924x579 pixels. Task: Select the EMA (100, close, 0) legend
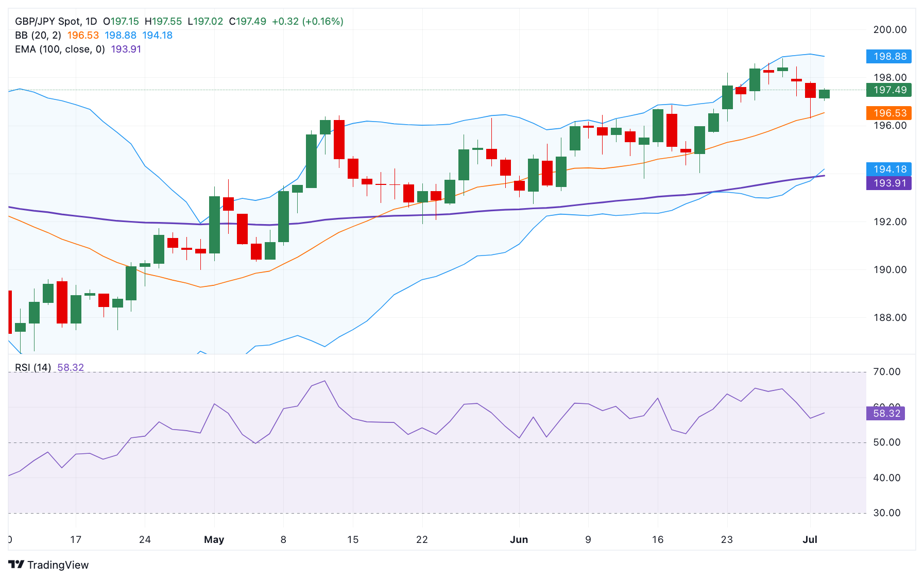pos(60,49)
